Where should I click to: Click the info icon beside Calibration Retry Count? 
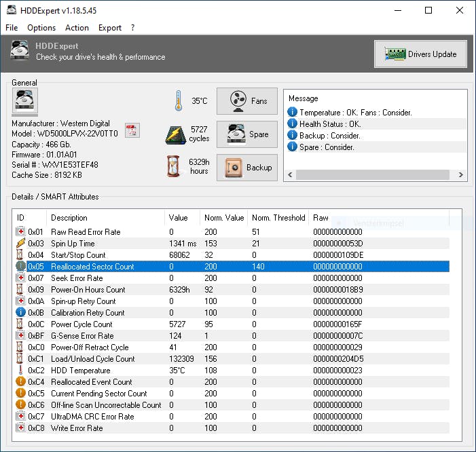pyautogui.click(x=20, y=313)
